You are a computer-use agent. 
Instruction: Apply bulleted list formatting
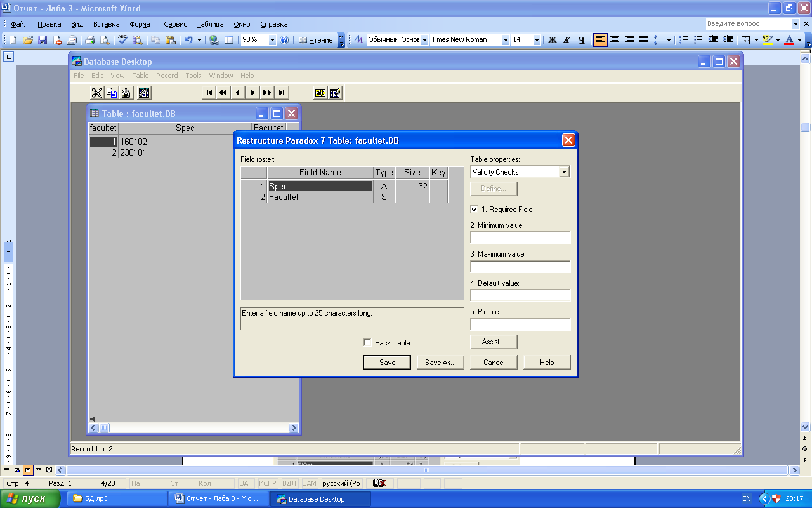[x=698, y=40]
